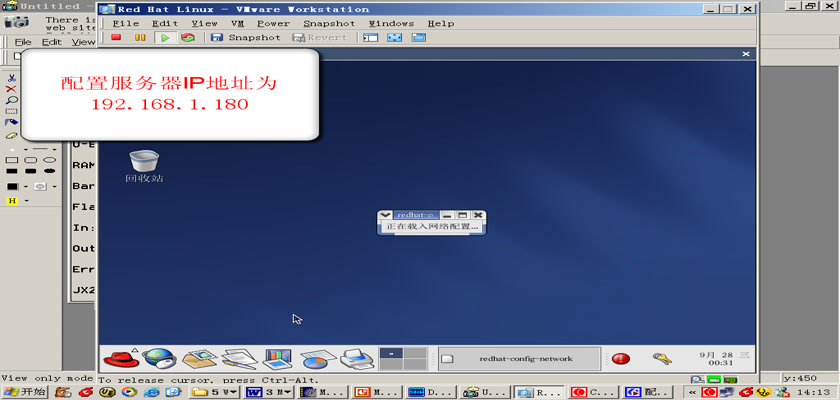This screenshot has width=840, height=400.
Task: Click the black foreground color swatch
Action: click(12, 186)
